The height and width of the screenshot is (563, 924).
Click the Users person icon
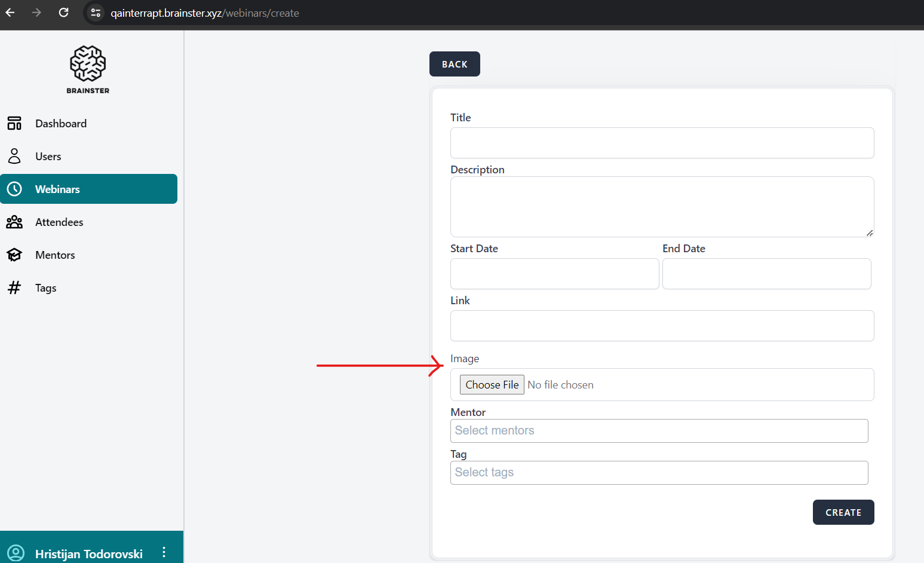(x=14, y=156)
